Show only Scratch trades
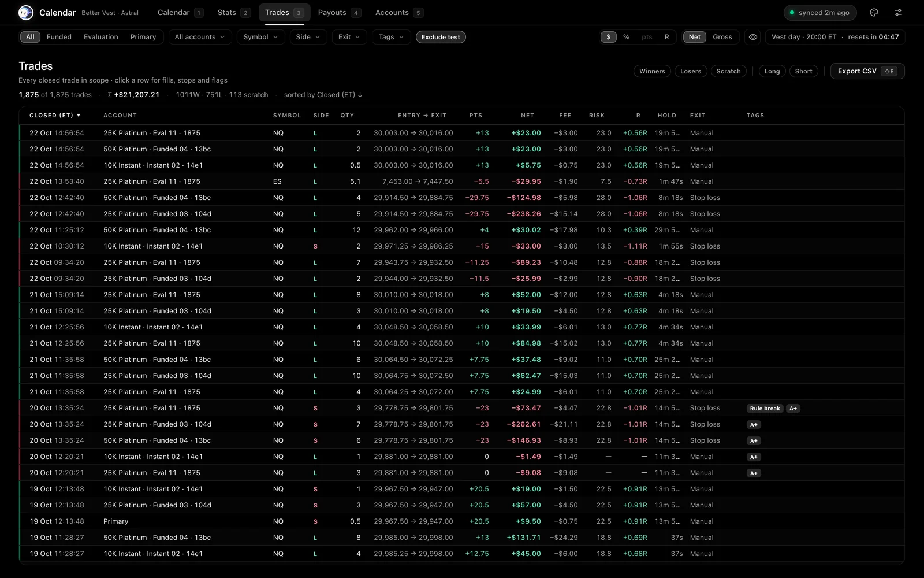 728,71
